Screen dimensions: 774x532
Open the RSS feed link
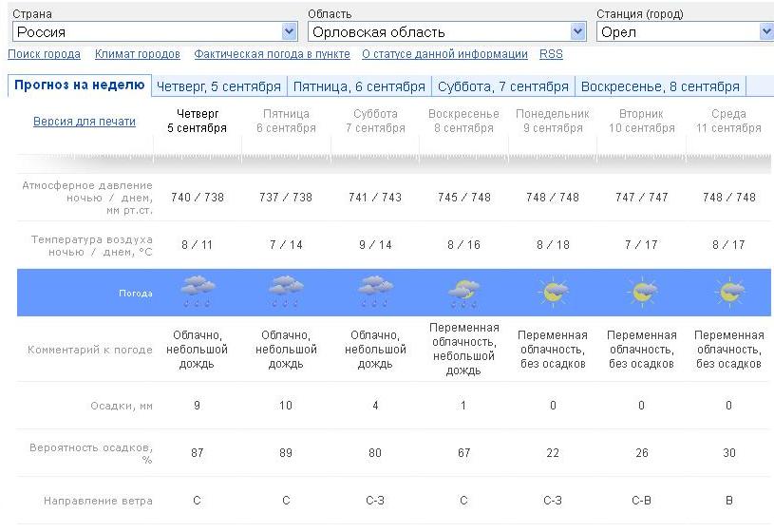tap(551, 54)
